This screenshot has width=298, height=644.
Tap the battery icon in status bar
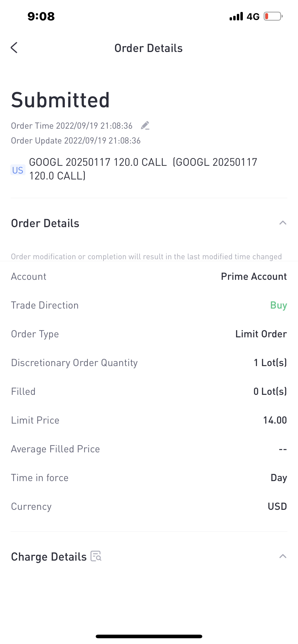pos(273,16)
